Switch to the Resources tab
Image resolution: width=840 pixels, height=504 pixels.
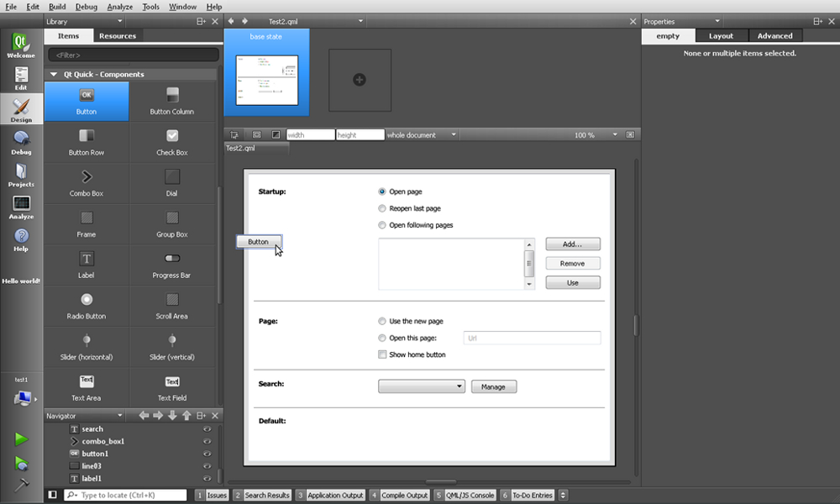pos(118,36)
